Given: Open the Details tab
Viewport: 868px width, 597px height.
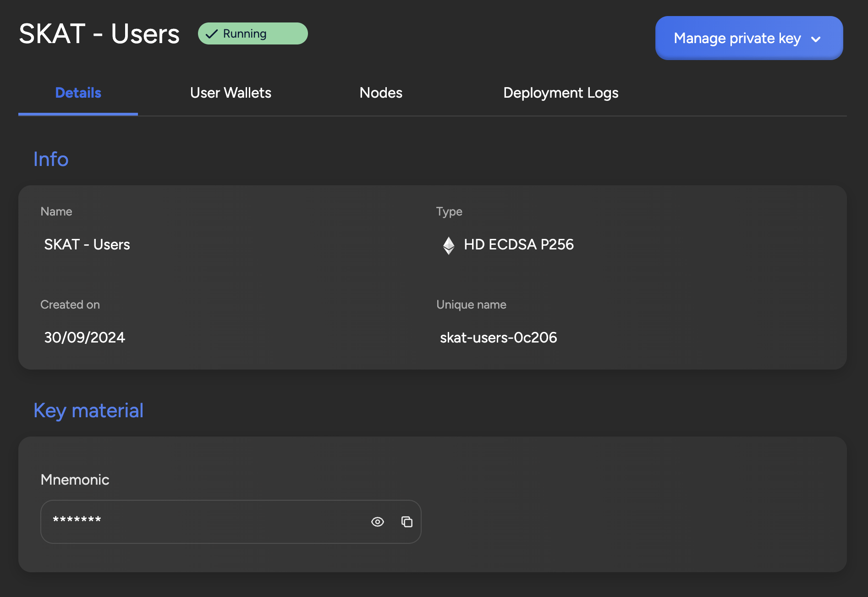Looking at the screenshot, I should pos(78,93).
